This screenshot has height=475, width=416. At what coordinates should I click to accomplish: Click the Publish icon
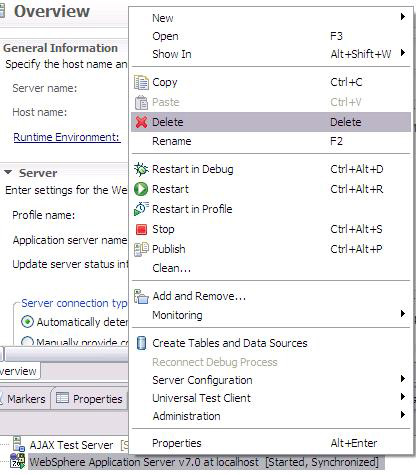pyautogui.click(x=141, y=249)
